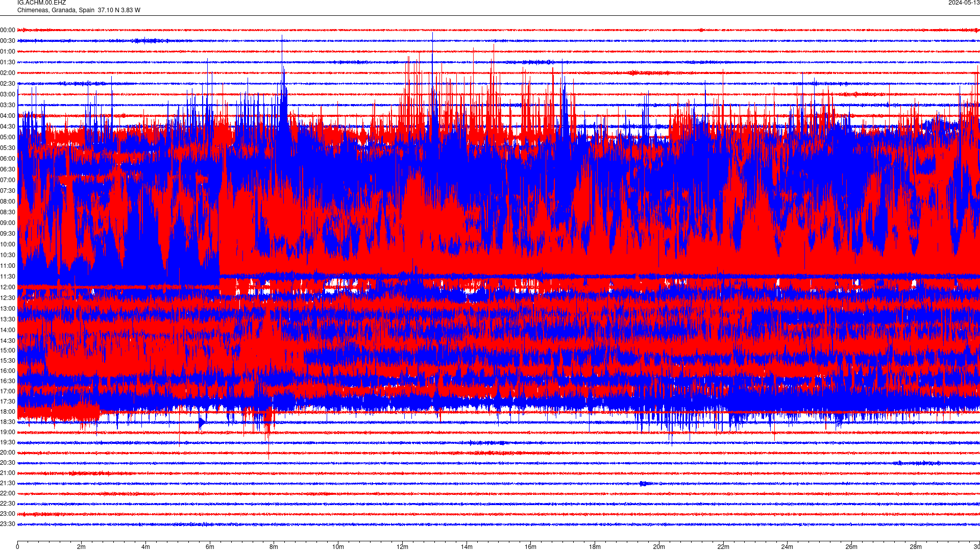Click the 17:00 time label
The width and height of the screenshot is (980, 551).
point(8,391)
